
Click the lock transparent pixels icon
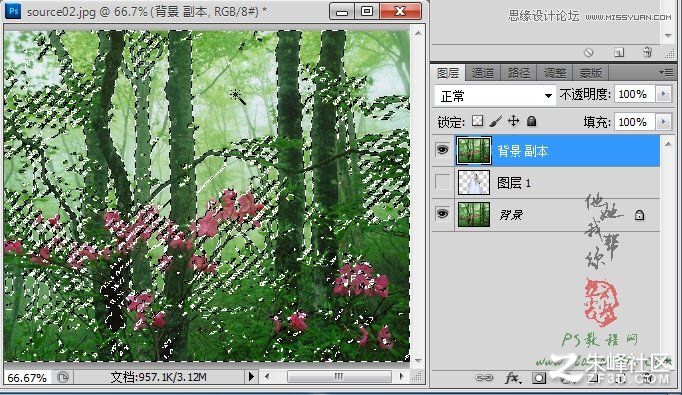(x=478, y=121)
